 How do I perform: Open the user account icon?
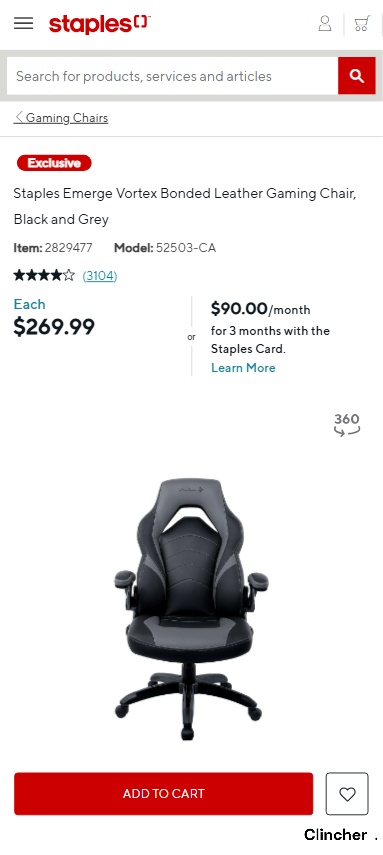[325, 23]
